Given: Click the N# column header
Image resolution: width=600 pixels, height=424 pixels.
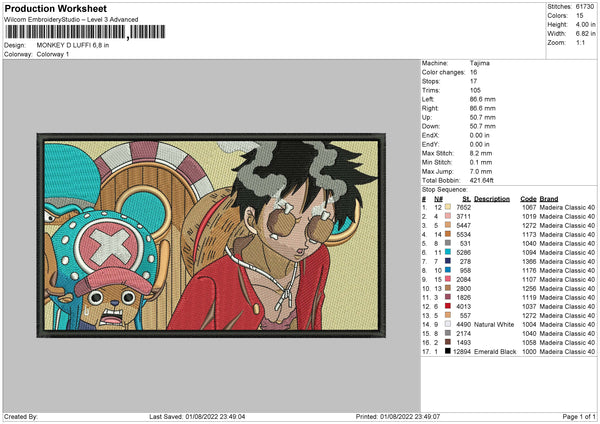Looking at the screenshot, I should 439,199.
